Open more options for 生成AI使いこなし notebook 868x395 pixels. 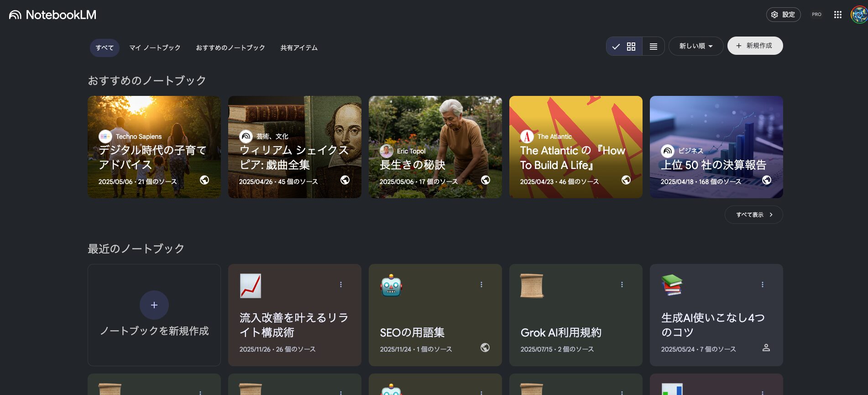tap(763, 284)
